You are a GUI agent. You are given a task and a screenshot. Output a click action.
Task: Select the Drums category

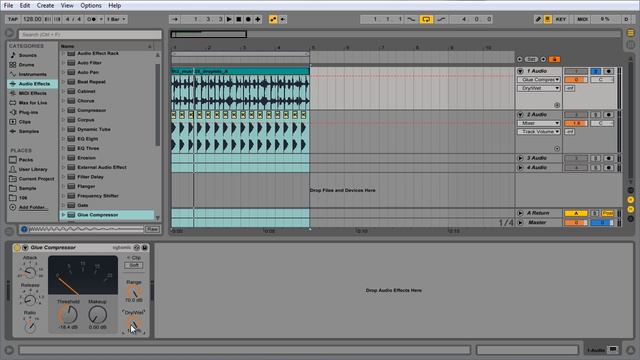click(x=27, y=64)
